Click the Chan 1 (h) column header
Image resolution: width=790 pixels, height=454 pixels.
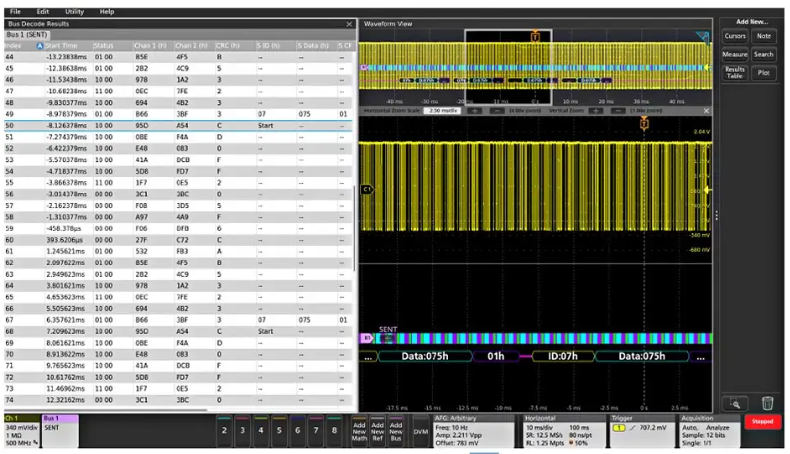pos(150,45)
